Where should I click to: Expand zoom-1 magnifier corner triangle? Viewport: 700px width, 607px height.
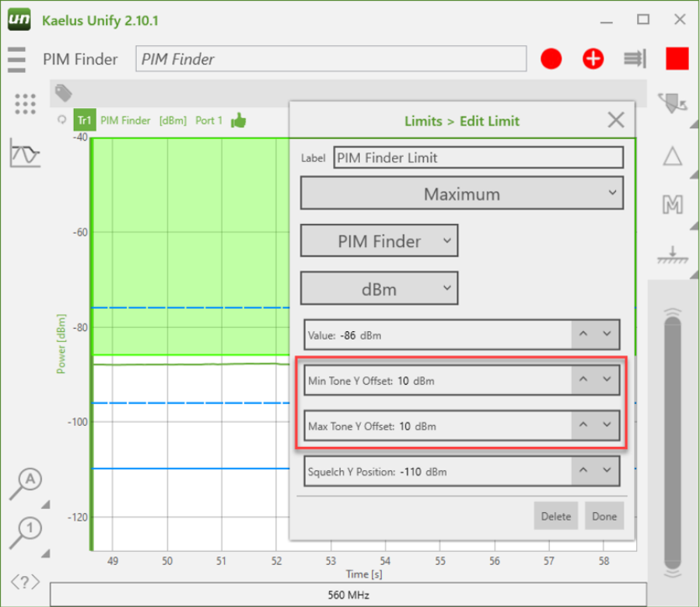[46, 553]
